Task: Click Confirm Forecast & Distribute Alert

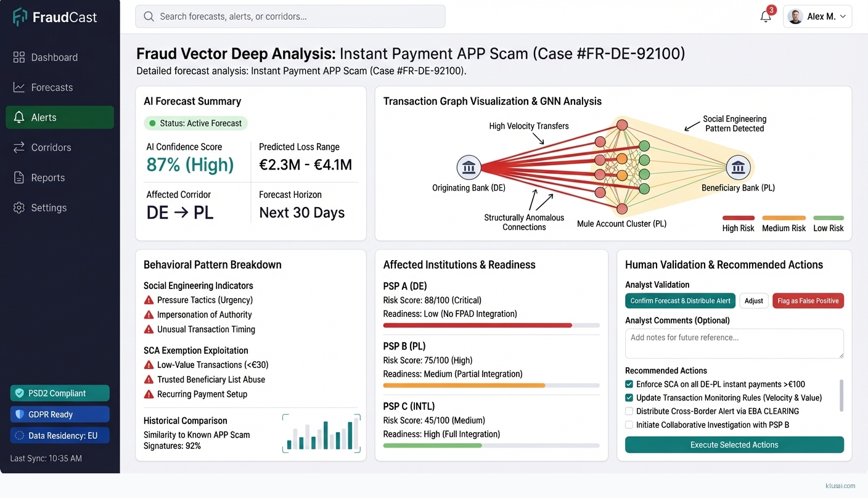Action: 680,301
